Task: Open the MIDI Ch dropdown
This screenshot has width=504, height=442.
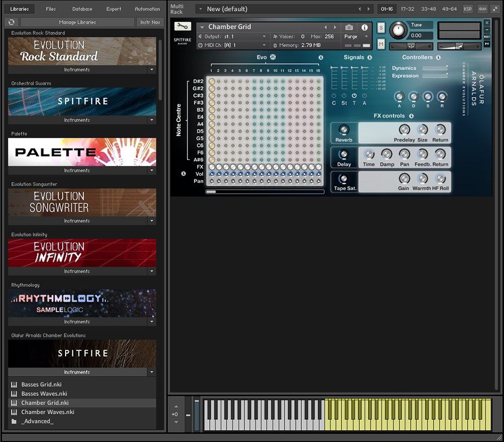Action: tap(232, 46)
